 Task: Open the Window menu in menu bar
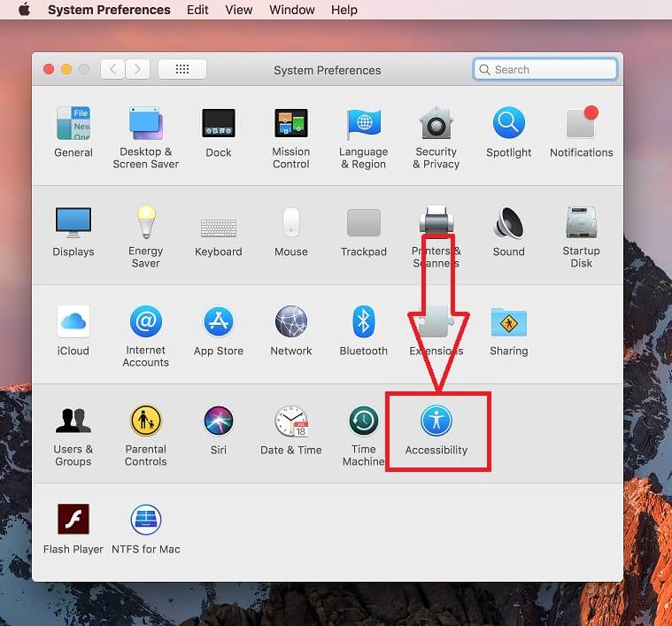(x=291, y=10)
